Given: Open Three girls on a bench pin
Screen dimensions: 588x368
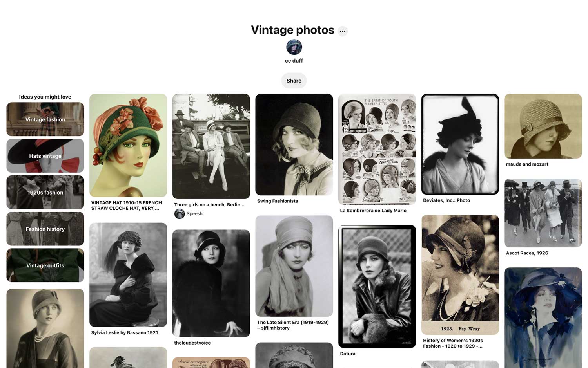Looking at the screenshot, I should pyautogui.click(x=211, y=146).
